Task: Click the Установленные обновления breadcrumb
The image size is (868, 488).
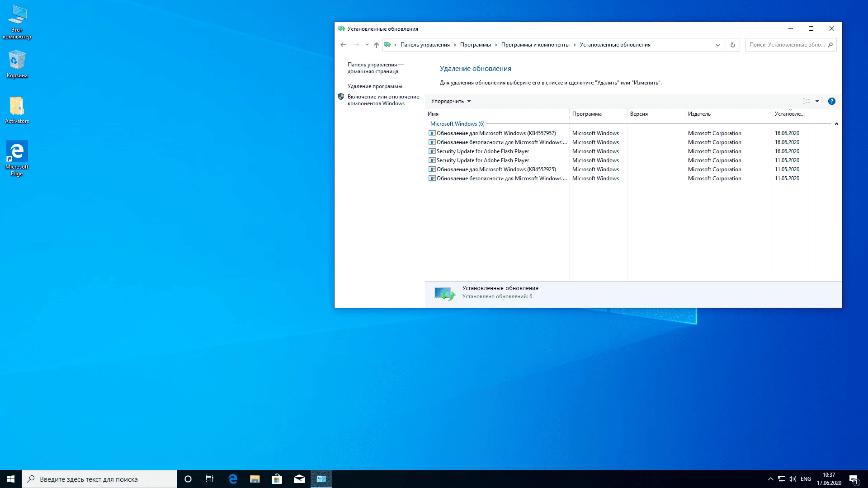Action: pyautogui.click(x=615, y=45)
